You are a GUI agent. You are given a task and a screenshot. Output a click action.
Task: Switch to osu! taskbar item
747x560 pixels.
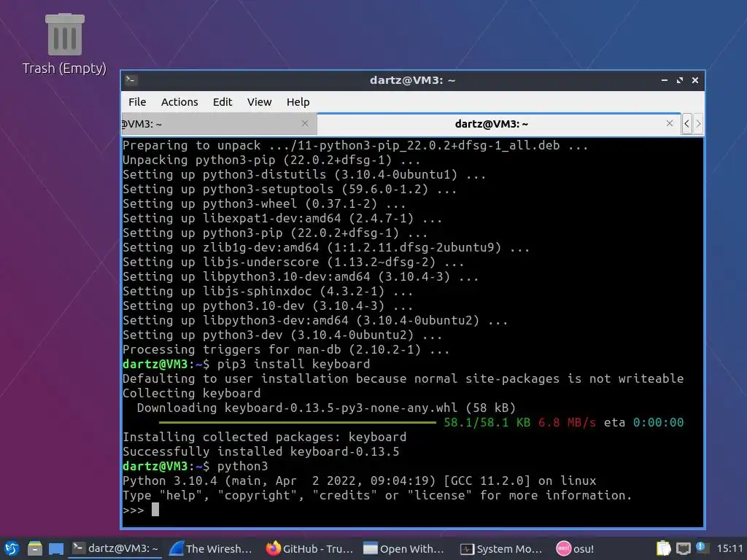pos(576,548)
